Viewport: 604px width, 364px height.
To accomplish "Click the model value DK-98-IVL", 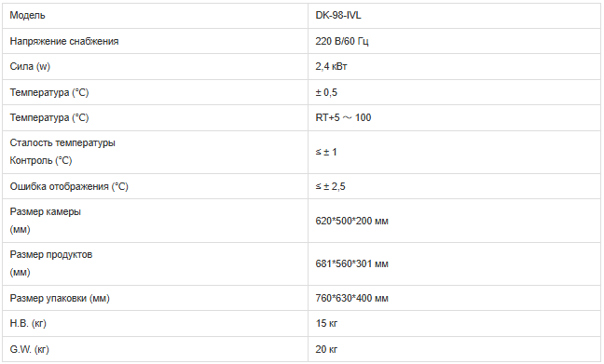I will pos(338,16).
